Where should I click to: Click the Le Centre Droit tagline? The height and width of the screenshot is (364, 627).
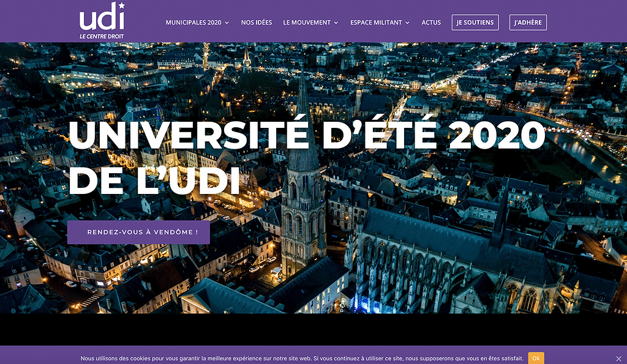(x=102, y=36)
